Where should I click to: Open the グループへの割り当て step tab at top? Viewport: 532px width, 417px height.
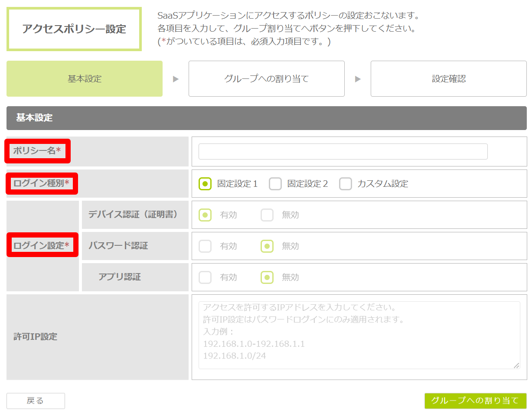266,79
